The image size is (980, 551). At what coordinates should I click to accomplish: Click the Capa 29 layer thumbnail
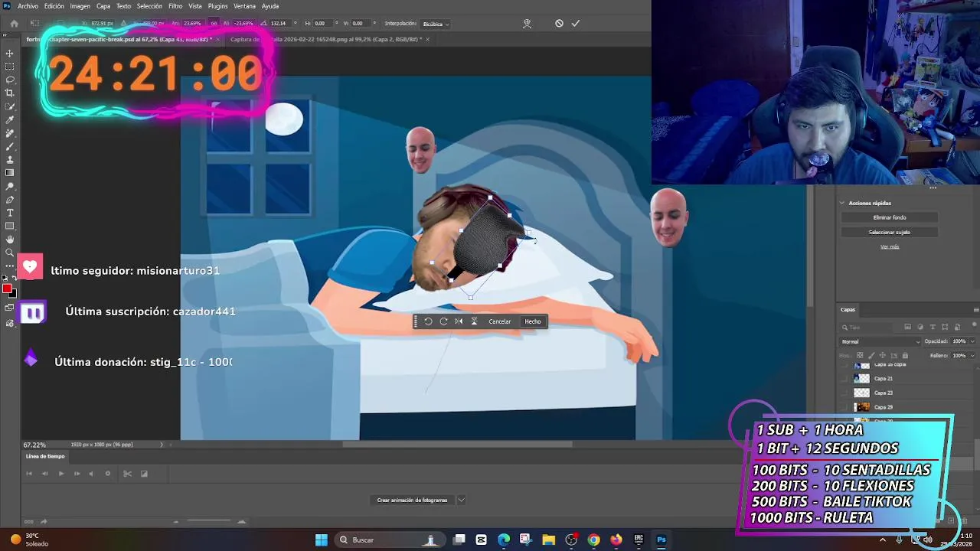(x=862, y=407)
